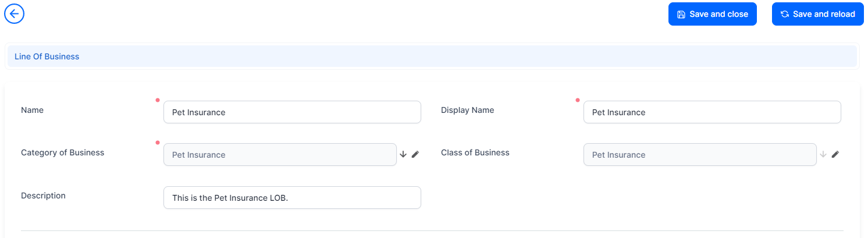This screenshot has width=868, height=238.
Task: Click the Class of Business label
Action: click(x=475, y=152)
